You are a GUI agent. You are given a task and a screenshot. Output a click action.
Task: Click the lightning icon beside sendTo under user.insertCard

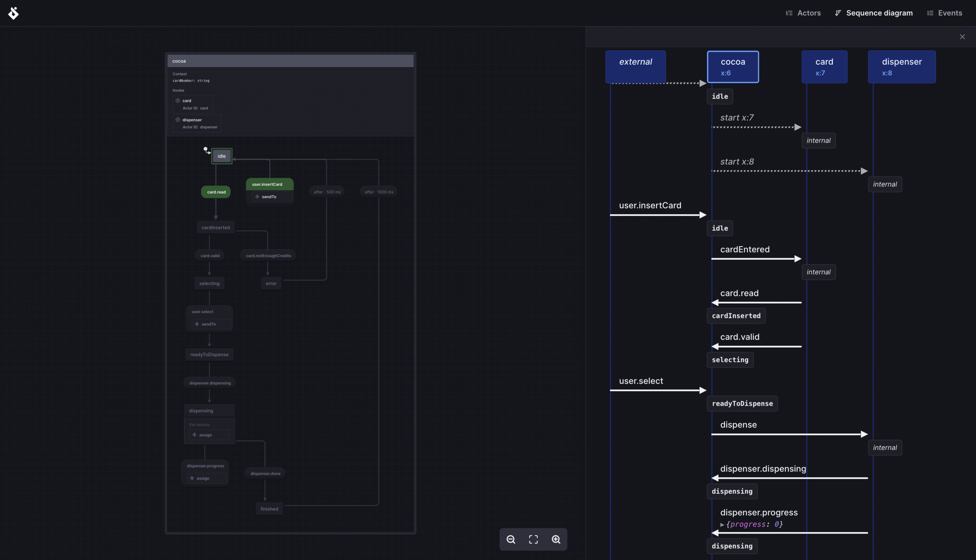(257, 197)
